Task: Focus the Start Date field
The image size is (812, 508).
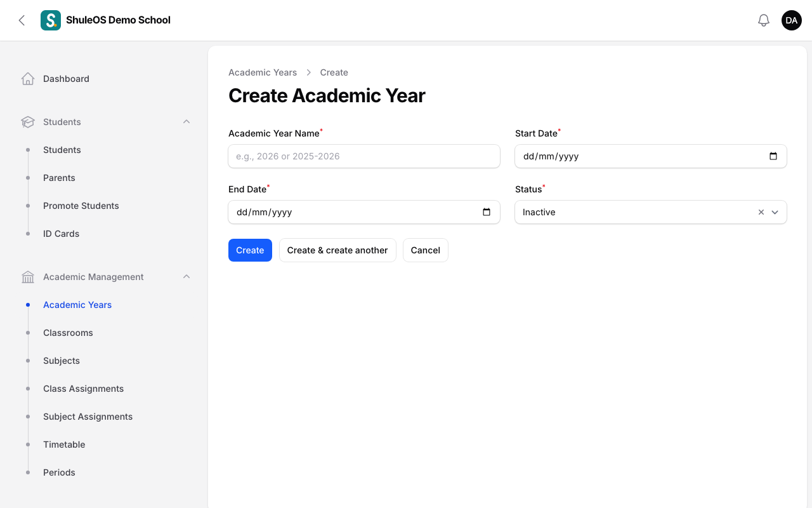Action: click(x=651, y=156)
